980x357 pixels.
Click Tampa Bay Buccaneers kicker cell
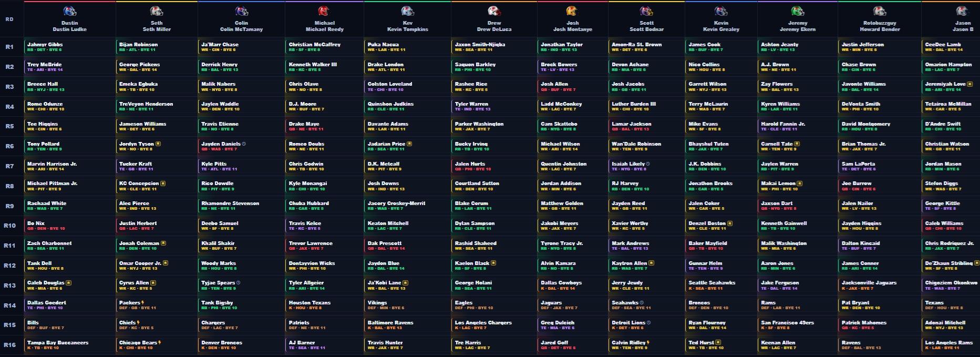[69, 345]
